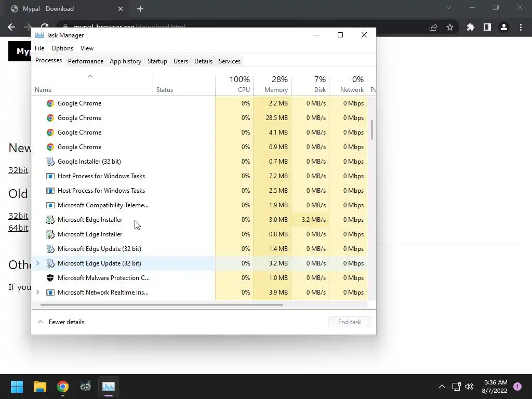Viewport: 532px width, 399px height.
Task: Click the Microsoft Compatibility Telemetry process icon
Action: tap(50, 205)
